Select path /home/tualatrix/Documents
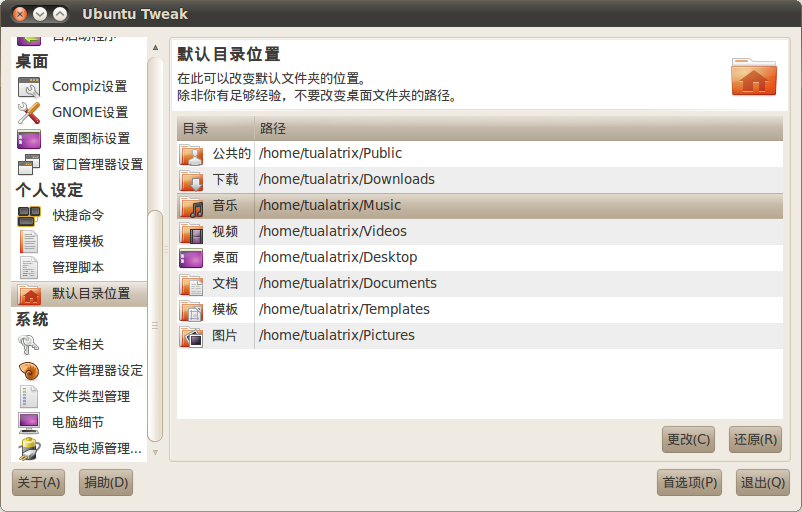The height and width of the screenshot is (512, 802). [348, 284]
